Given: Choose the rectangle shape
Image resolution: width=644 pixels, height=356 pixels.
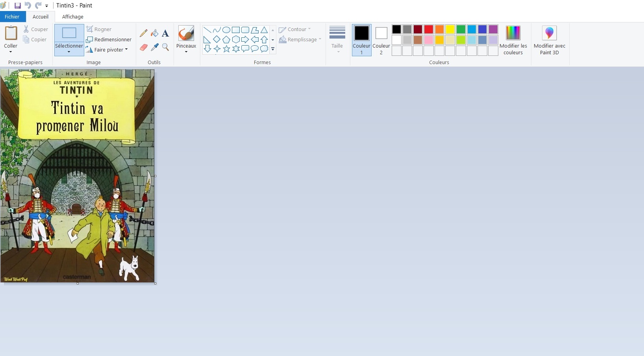Looking at the screenshot, I should (x=236, y=30).
